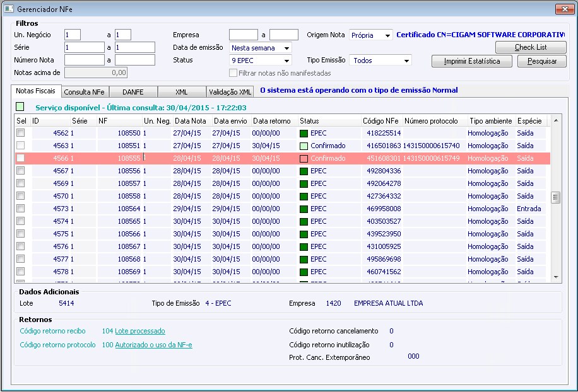Click the Gerenciador NFe title bar app icon
This screenshot has height=392, width=578.
tap(9, 9)
